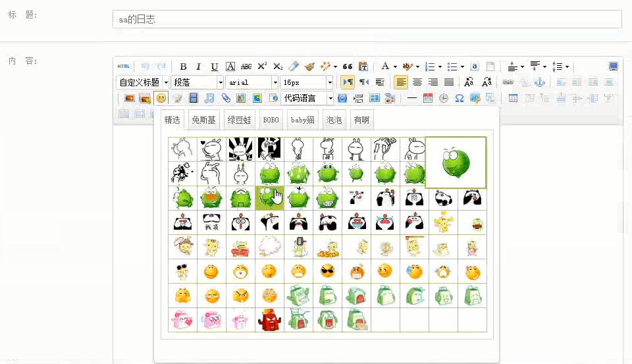Toggle fullscreen editor mode
The width and height of the screenshot is (632, 364).
tap(614, 66)
